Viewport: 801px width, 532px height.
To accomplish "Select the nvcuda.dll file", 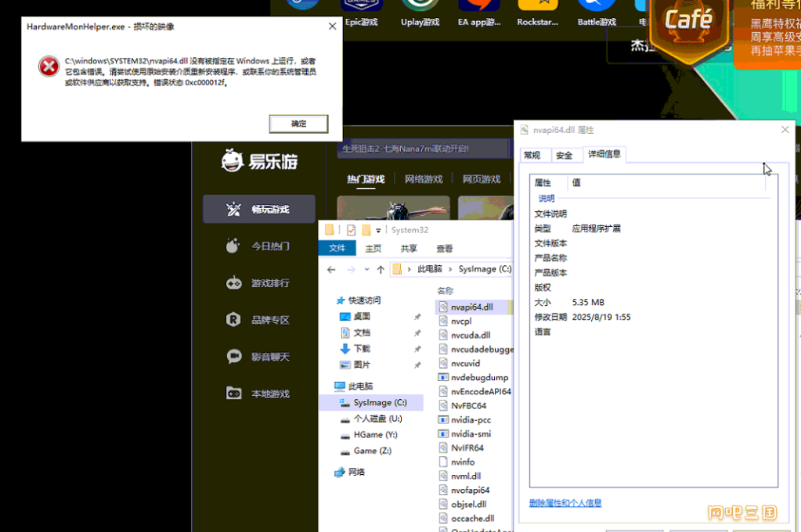I will [471, 335].
